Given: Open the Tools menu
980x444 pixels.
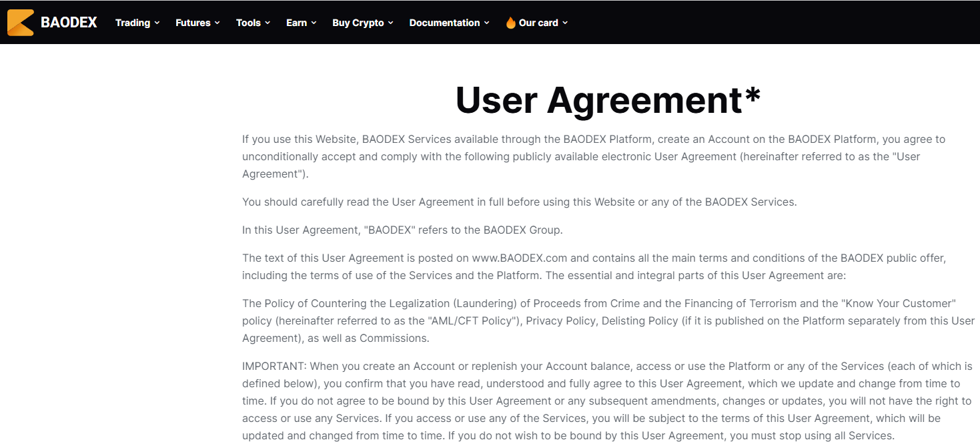Looking at the screenshot, I should 247,23.
